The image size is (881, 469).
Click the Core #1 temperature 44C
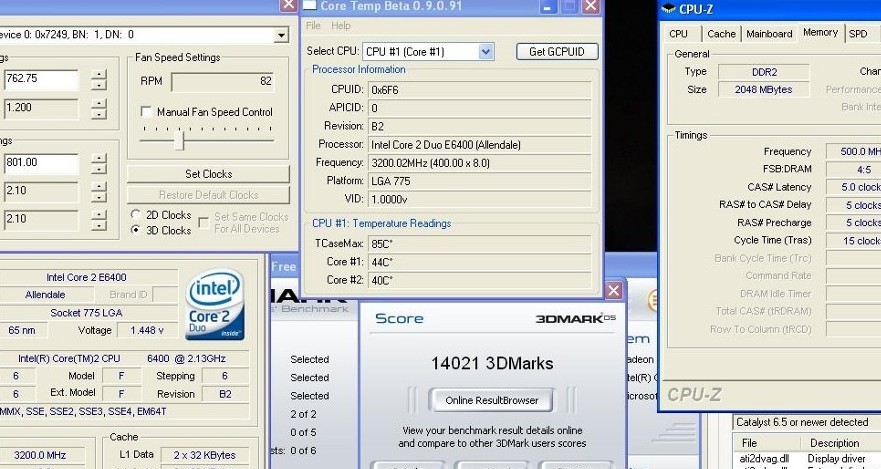480,262
